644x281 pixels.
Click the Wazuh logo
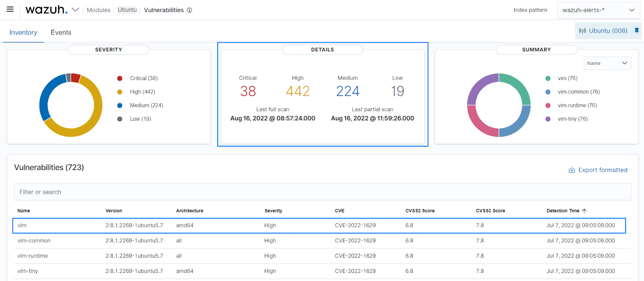(46, 10)
